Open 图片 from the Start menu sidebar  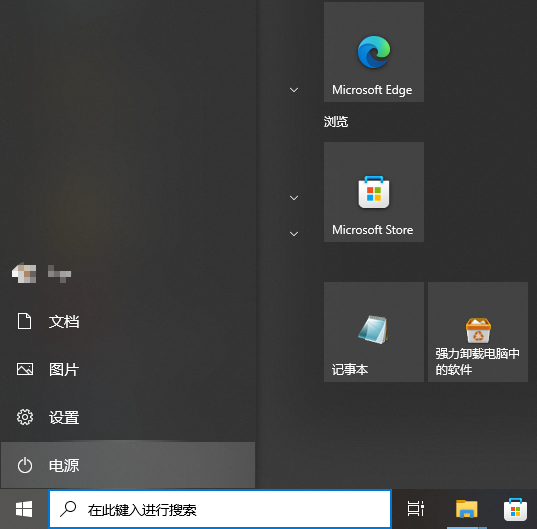click(x=127, y=369)
